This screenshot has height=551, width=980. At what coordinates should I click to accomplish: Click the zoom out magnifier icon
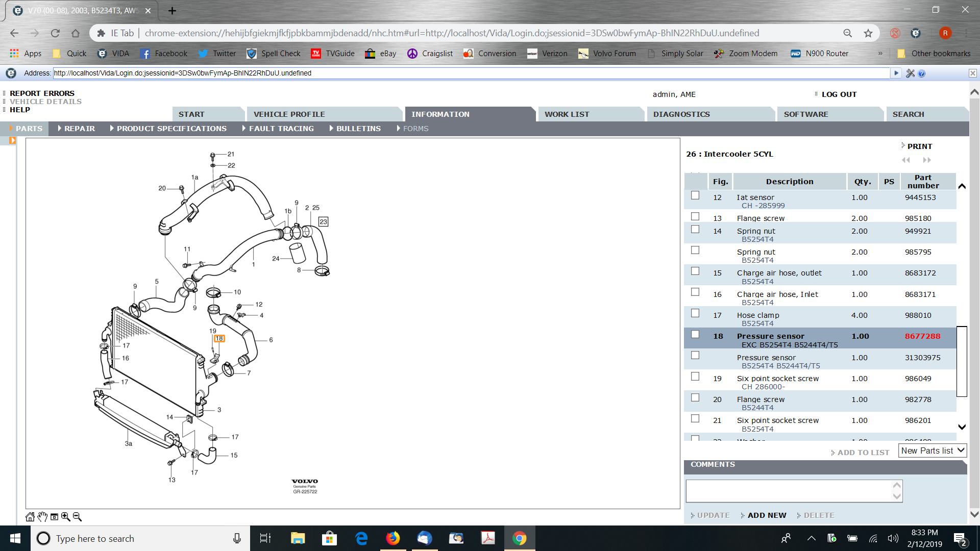78,517
